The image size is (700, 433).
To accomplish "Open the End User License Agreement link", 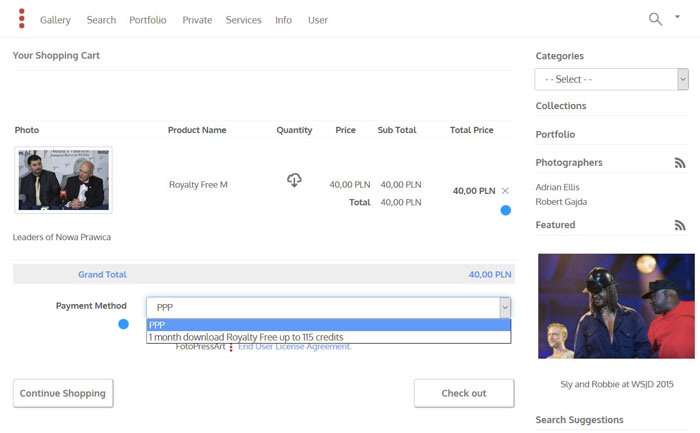I will pos(295,347).
